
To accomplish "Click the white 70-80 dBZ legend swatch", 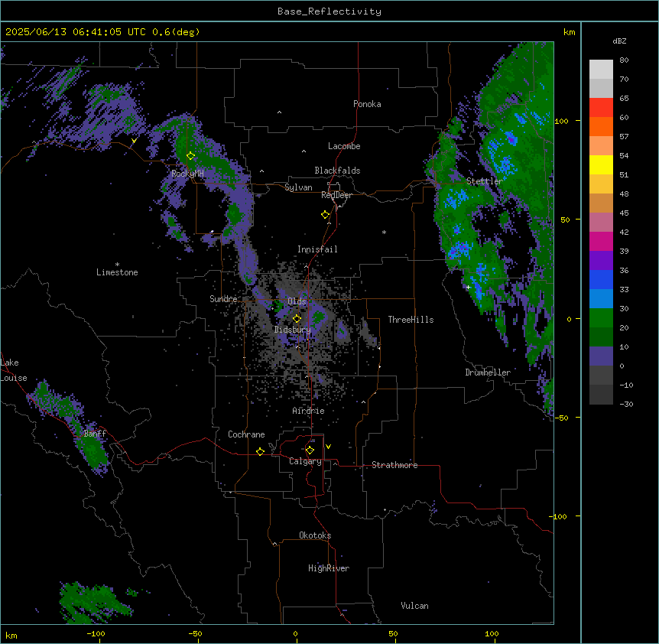I will (x=601, y=69).
